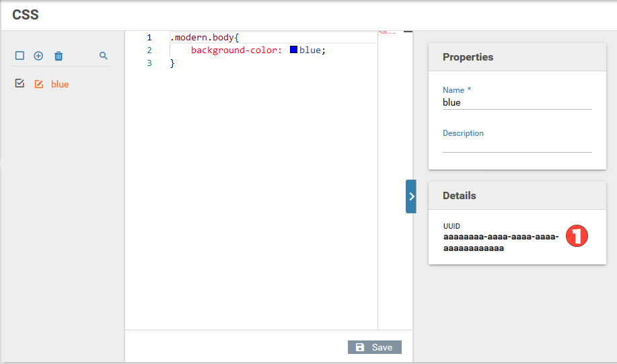Image resolution: width=617 pixels, height=364 pixels.
Task: Click the floppy disk icon on Save
Action: pyautogui.click(x=360, y=347)
